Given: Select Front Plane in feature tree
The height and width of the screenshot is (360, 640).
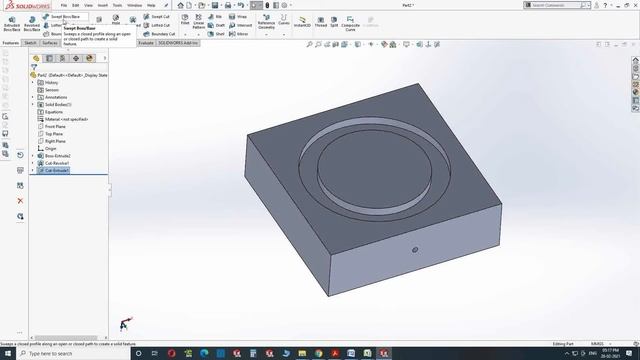Looking at the screenshot, I should coord(51,127).
